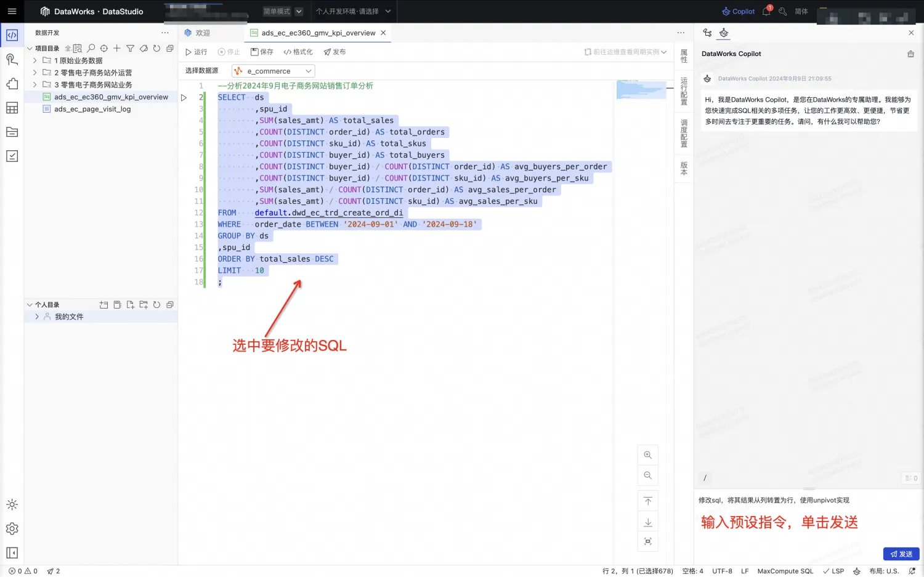This screenshot has height=577, width=924.
Task: Click the slash command shortcut in Copilot
Action: pyautogui.click(x=705, y=478)
